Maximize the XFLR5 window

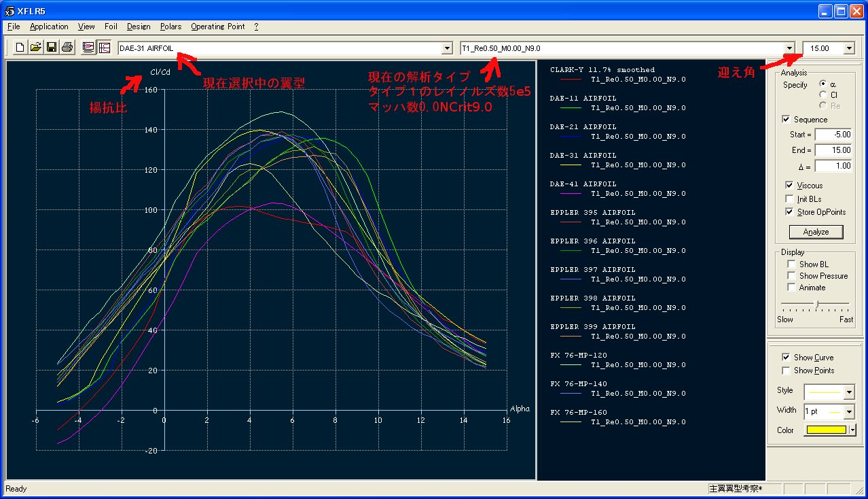tap(841, 11)
